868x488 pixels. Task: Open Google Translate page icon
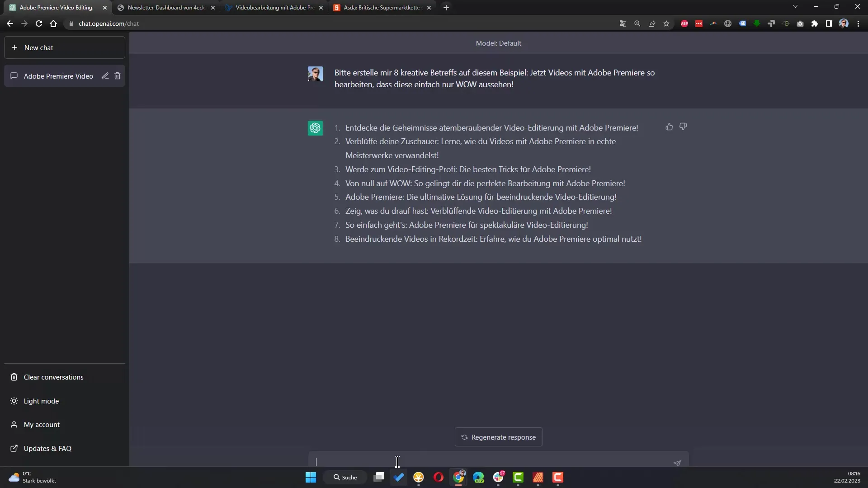click(623, 23)
